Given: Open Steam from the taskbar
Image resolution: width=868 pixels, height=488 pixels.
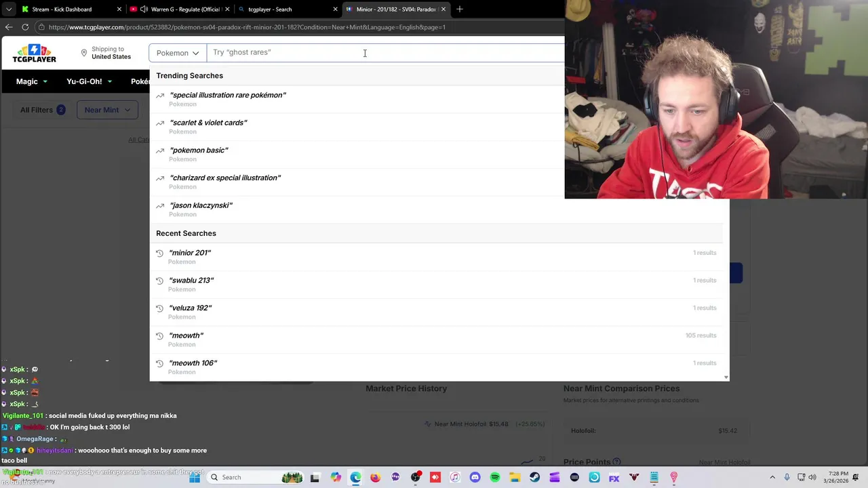Looking at the screenshot, I should pyautogui.click(x=534, y=477).
